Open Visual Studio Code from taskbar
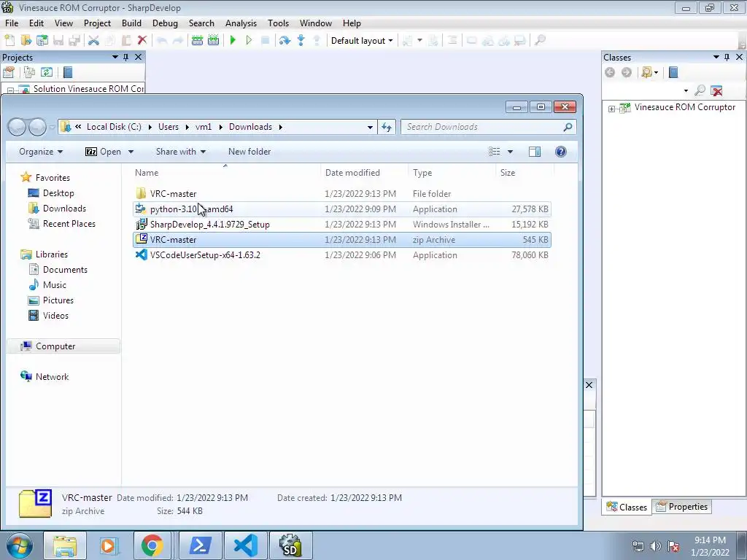The height and width of the screenshot is (560, 747). click(245, 545)
